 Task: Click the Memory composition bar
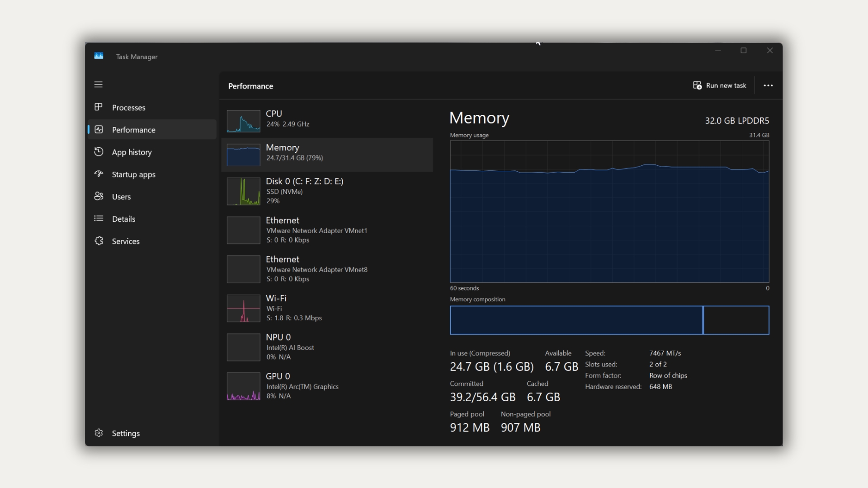tap(609, 320)
